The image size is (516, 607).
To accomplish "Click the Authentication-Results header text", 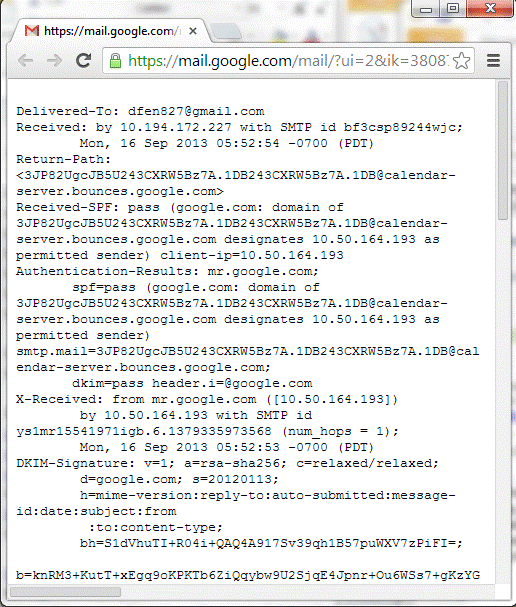I will 107,271.
